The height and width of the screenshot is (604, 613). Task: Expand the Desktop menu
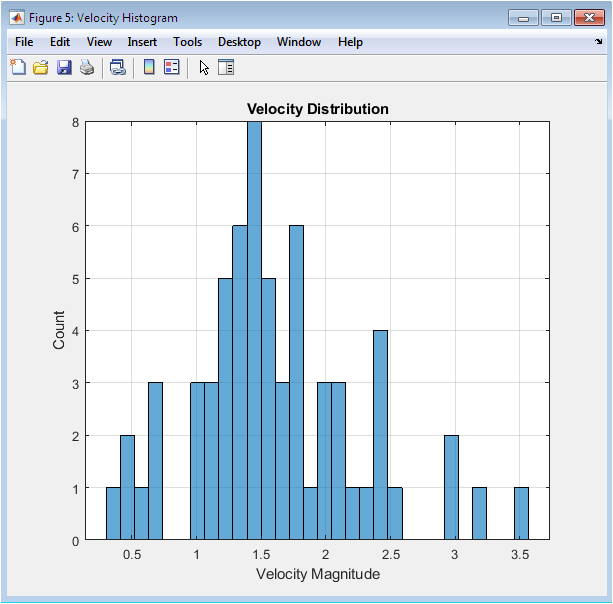[239, 42]
